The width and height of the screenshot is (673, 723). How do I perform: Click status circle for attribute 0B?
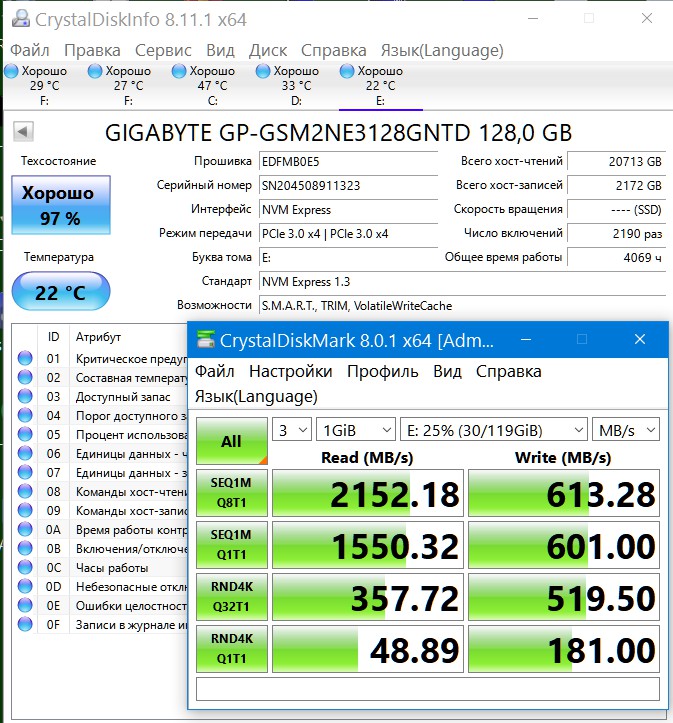pyautogui.click(x=25, y=548)
